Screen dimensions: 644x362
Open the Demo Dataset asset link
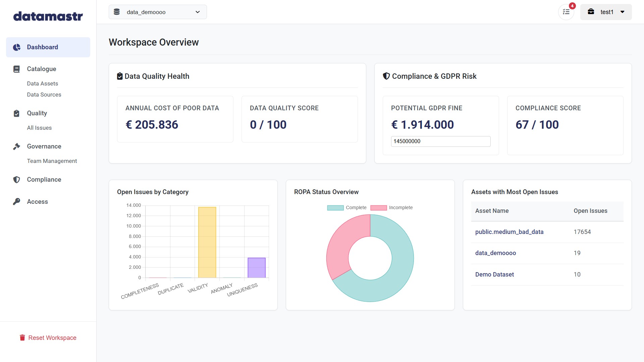pos(494,275)
